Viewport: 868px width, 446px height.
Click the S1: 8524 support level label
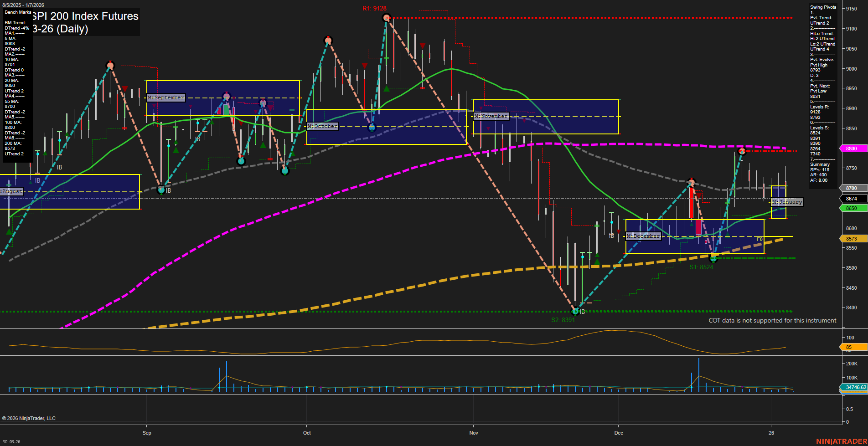click(701, 267)
